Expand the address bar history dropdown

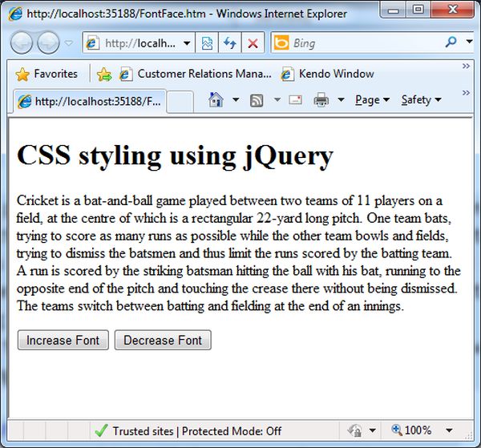coord(187,43)
